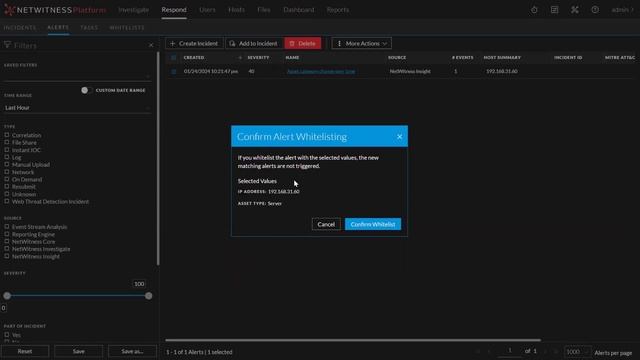
Task: Open the notifications list icon in top bar
Action: pos(554,10)
